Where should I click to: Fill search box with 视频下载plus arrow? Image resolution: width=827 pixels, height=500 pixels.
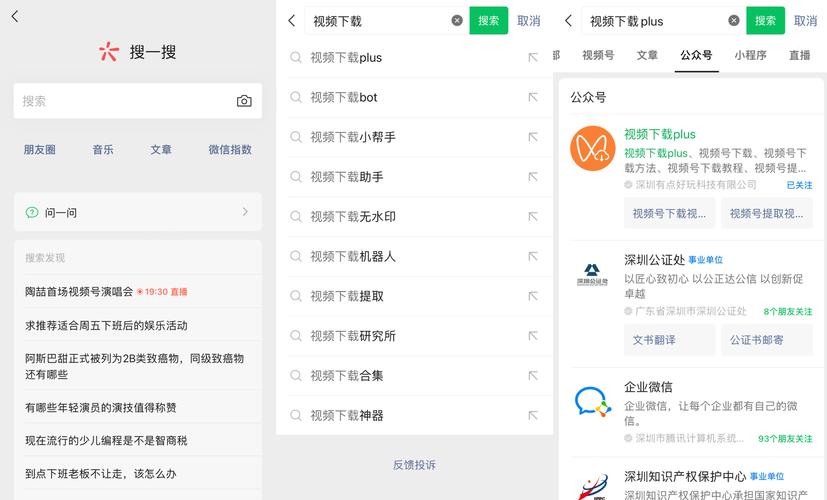[x=533, y=57]
